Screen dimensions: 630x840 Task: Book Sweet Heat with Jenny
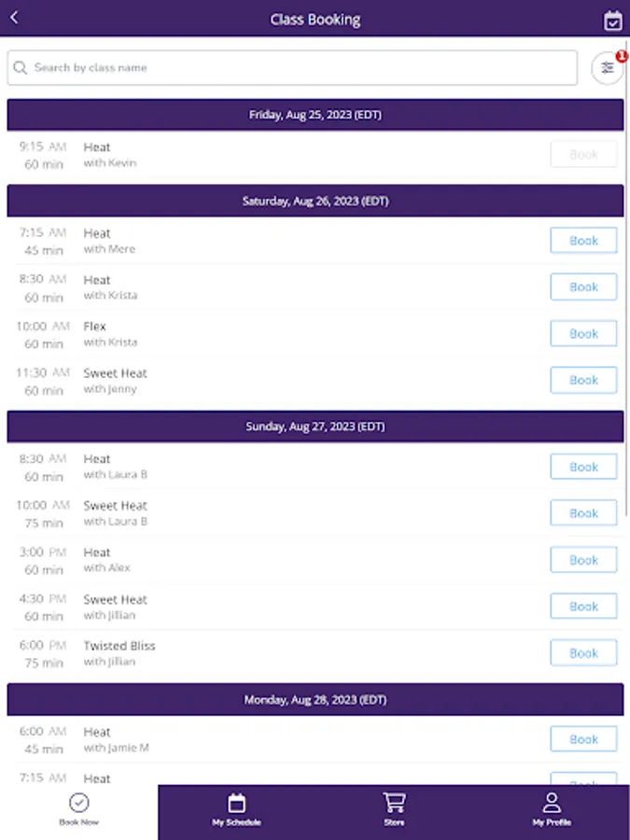click(583, 381)
